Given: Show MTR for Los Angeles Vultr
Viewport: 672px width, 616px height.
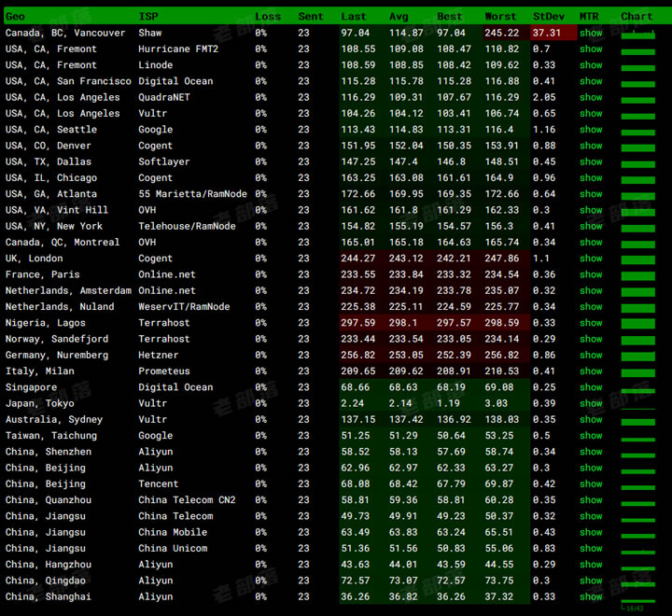Looking at the screenshot, I should 591,114.
